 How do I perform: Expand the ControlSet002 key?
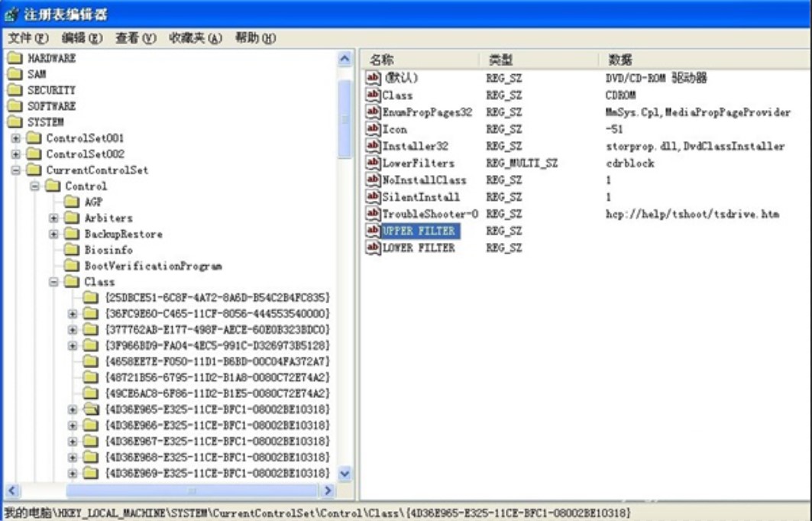pos(16,154)
